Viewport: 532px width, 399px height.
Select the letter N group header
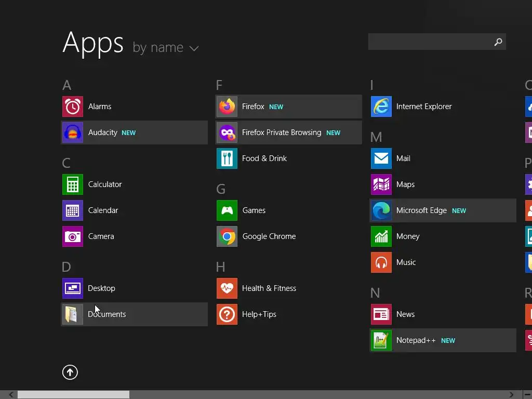[x=375, y=293]
